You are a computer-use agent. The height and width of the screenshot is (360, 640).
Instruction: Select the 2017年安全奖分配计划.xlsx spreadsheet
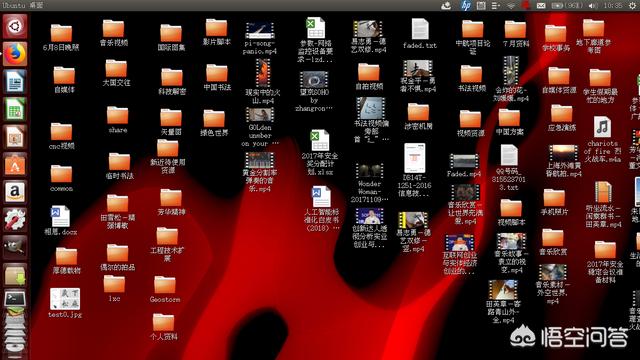pyautogui.click(x=320, y=153)
